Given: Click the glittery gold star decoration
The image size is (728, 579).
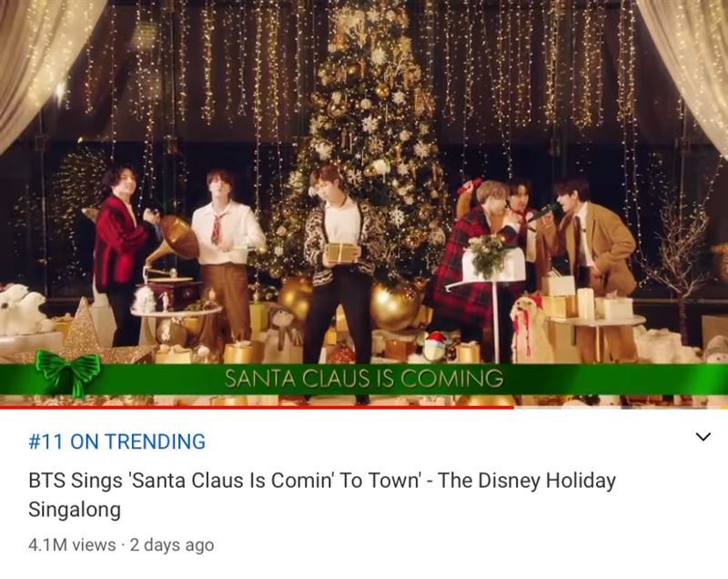Looking at the screenshot, I should click(x=83, y=332).
